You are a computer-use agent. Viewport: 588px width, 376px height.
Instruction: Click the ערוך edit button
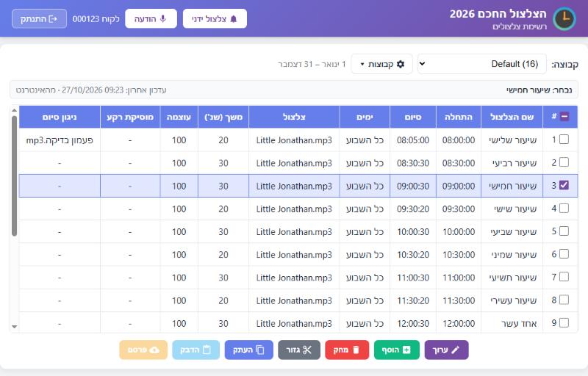(446, 350)
